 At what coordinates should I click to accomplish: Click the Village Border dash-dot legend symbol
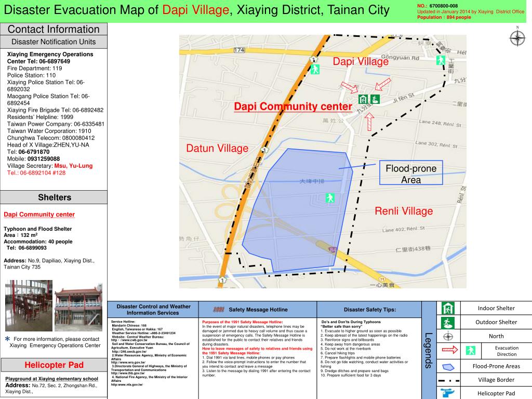coord(448,381)
